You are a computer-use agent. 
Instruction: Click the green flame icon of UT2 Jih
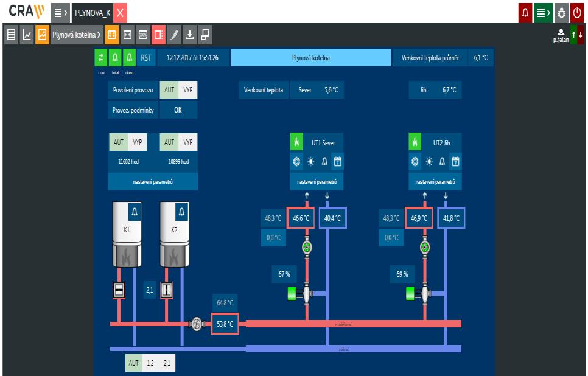coord(415,142)
